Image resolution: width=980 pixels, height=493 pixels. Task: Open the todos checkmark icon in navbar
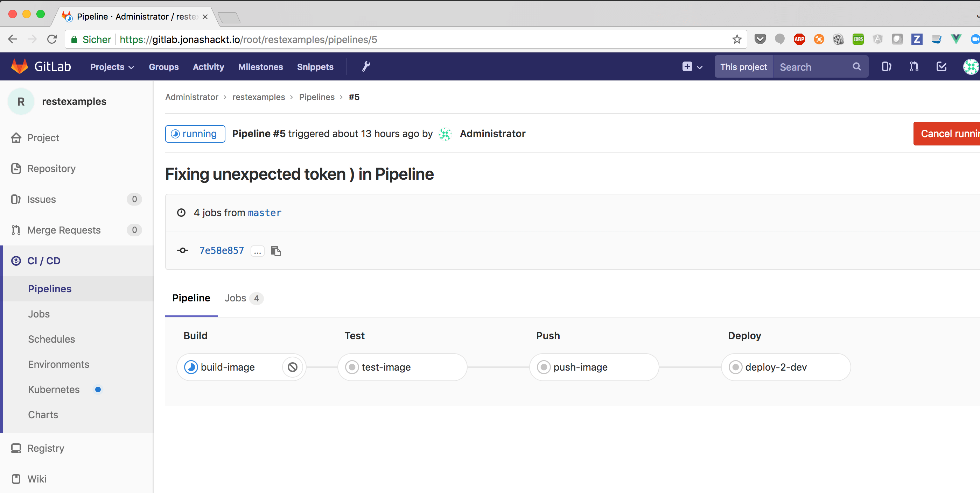point(941,67)
